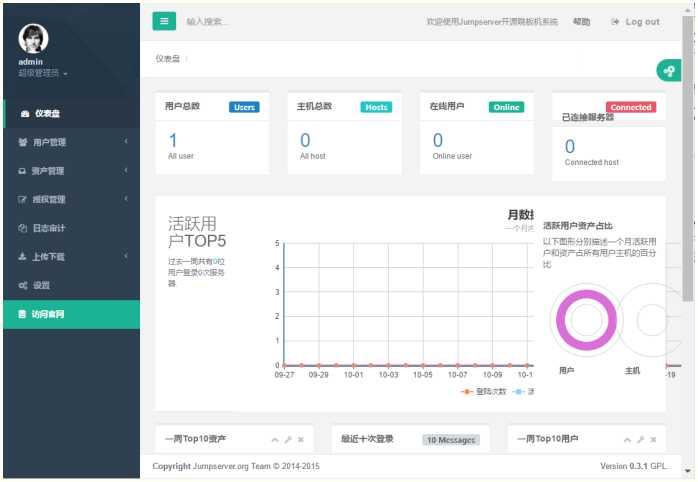Click the 访问官网 document icon
The width and height of the screenshot is (698, 482).
[x=22, y=314]
